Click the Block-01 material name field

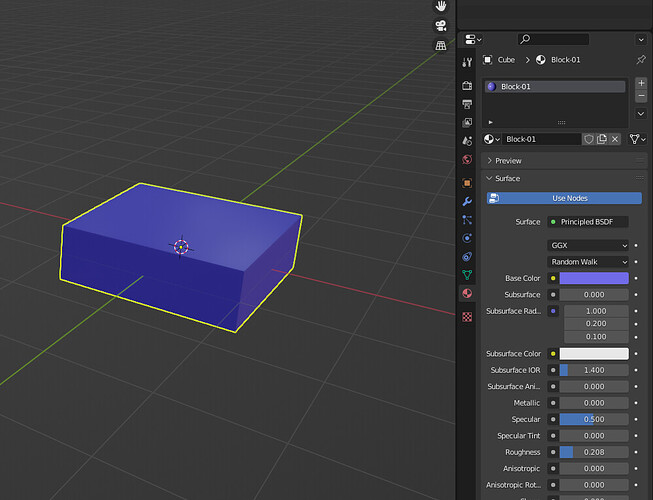[542, 139]
